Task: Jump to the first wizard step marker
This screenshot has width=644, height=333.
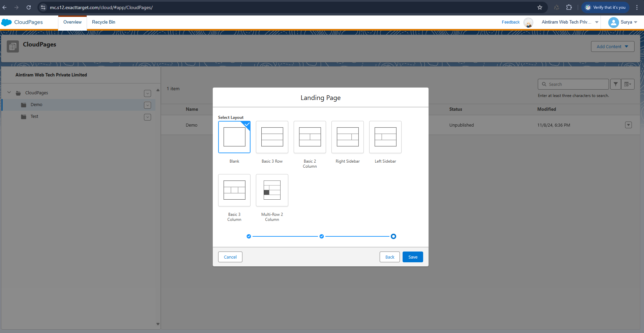Action: [x=249, y=236]
